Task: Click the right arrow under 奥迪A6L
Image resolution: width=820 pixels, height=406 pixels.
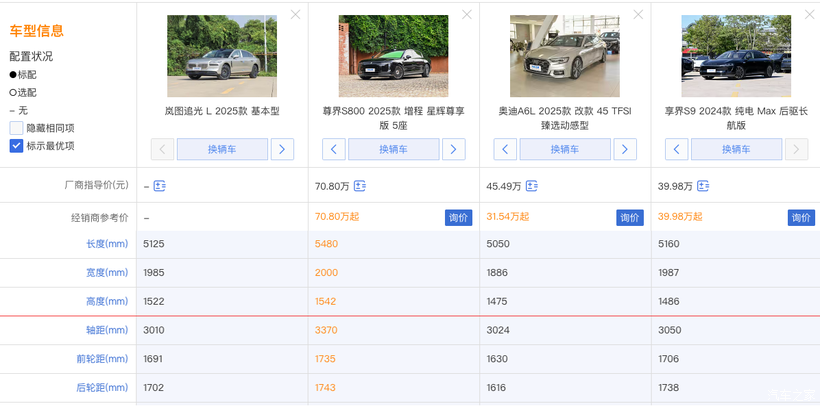Action: click(x=625, y=149)
